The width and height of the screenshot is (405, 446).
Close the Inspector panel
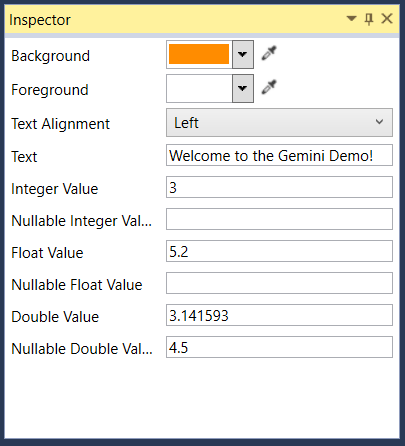coord(387,19)
